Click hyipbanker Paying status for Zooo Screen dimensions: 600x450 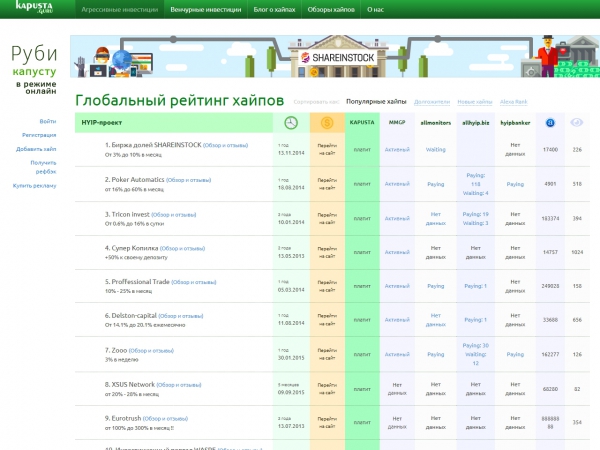point(515,354)
